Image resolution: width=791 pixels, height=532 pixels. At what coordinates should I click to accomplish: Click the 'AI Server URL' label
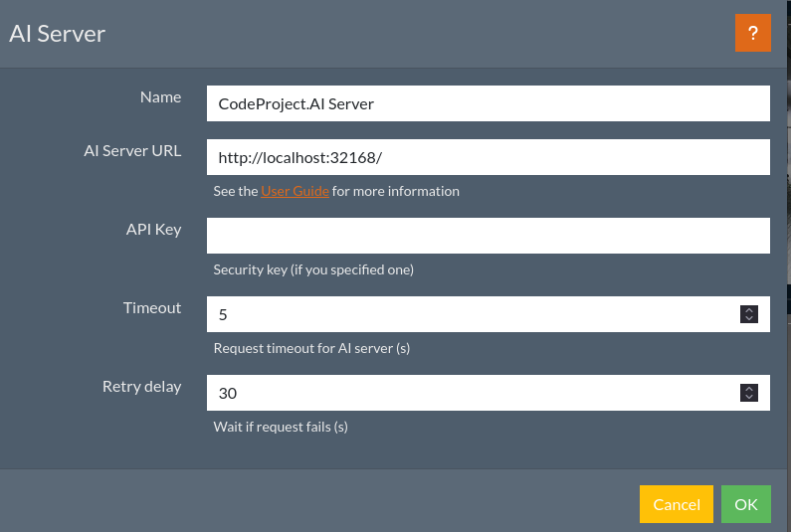coord(132,151)
